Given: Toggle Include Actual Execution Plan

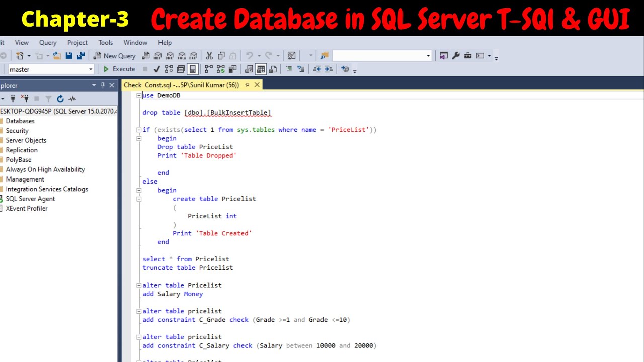Looking at the screenshot, I should [209, 69].
